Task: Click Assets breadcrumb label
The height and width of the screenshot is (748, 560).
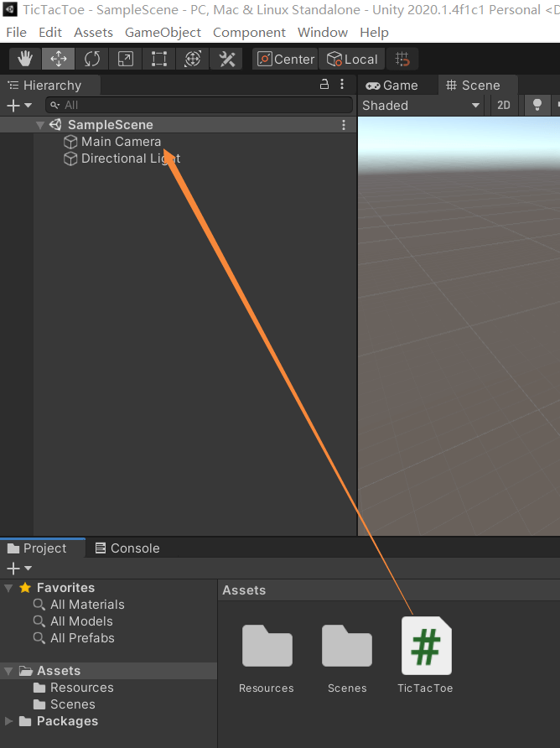Action: [x=244, y=590]
